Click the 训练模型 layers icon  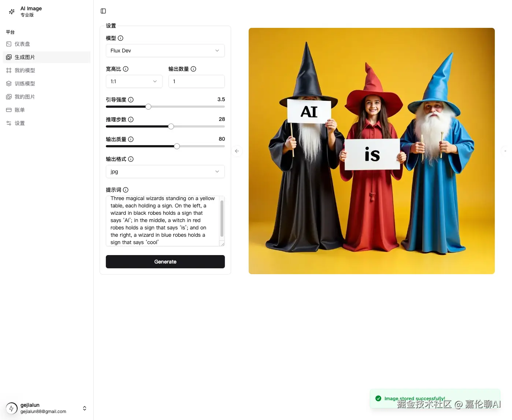[9, 83]
